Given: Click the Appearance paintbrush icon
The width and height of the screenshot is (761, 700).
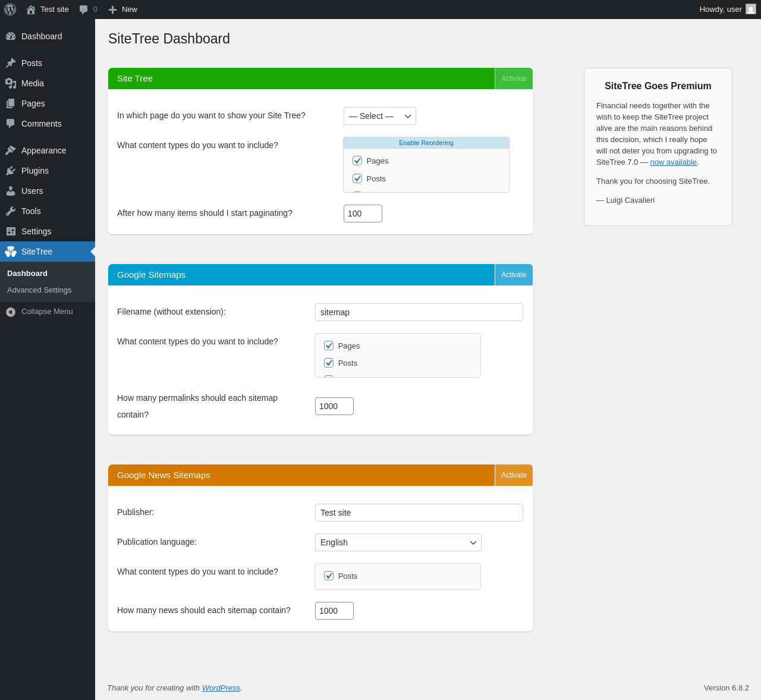Looking at the screenshot, I should [x=11, y=150].
